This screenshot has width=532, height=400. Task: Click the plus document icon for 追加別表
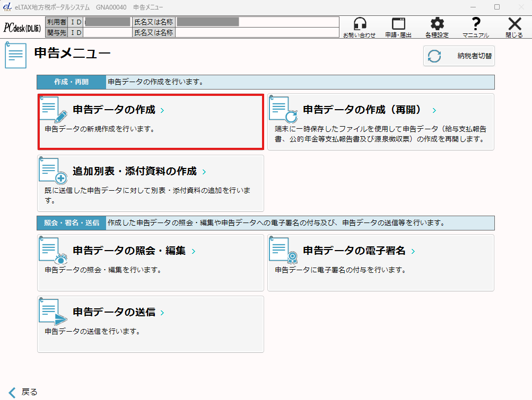(54, 171)
